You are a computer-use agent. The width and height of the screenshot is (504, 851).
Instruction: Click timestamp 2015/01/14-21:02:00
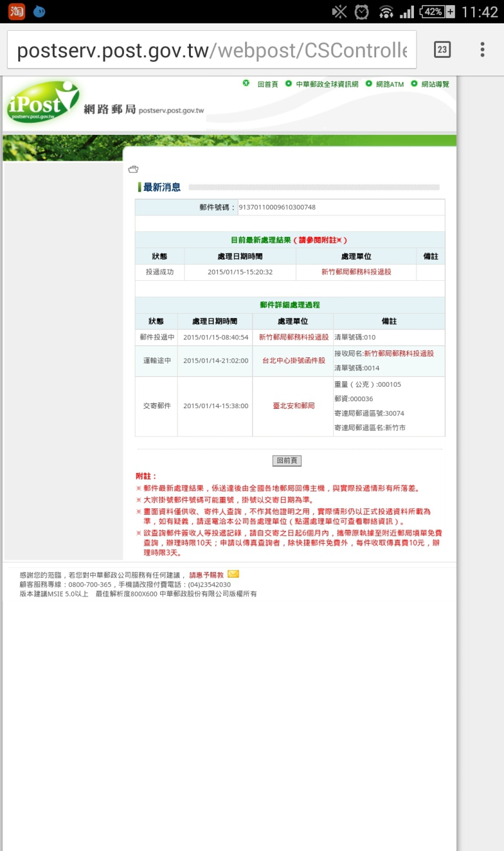(x=215, y=360)
